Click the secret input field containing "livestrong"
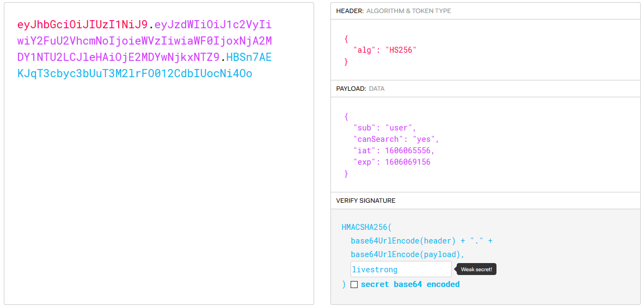This screenshot has width=644, height=306. 401,269
